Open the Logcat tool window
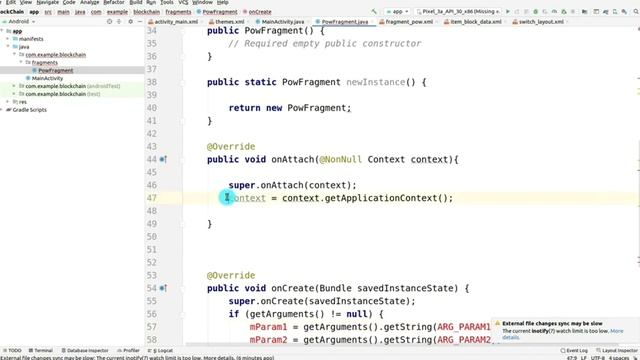Image resolution: width=640 pixels, height=360 pixels. [160, 351]
